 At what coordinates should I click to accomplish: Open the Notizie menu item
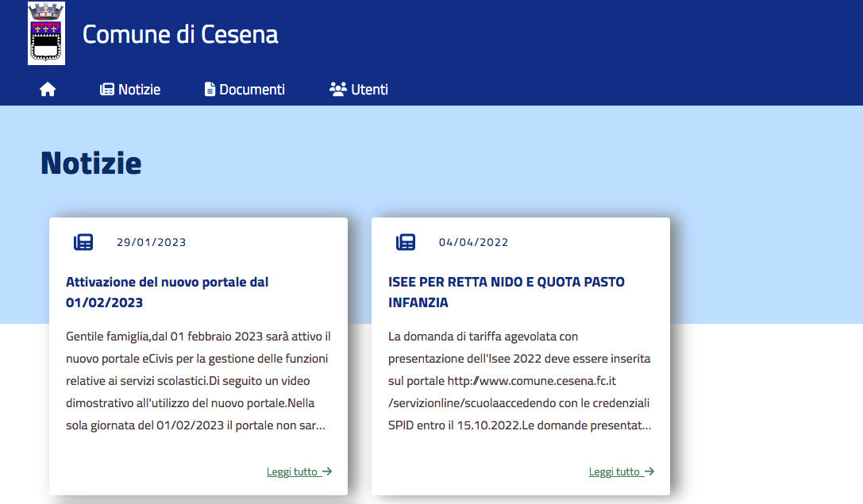pos(139,90)
